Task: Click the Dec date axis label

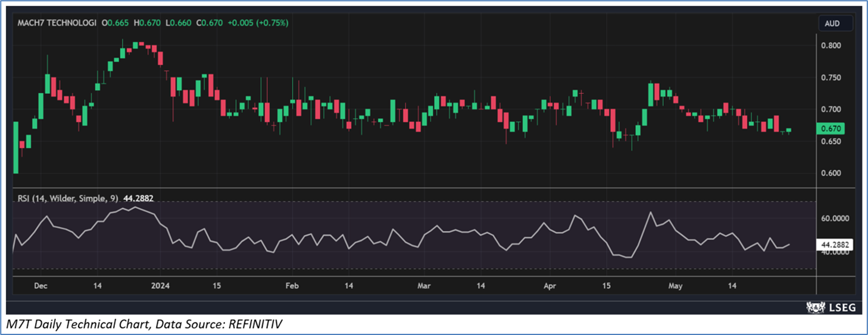Action: point(40,286)
